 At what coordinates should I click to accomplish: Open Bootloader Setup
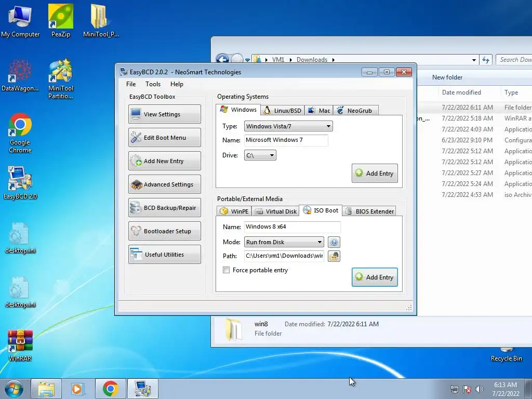[x=165, y=231]
